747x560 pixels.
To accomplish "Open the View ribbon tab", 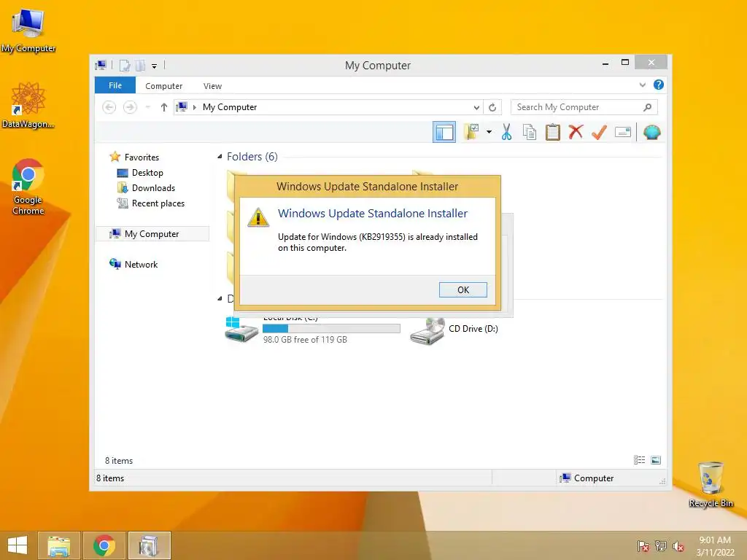I will 212,86.
